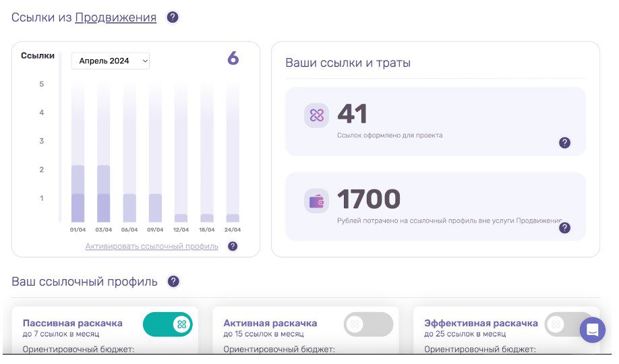
Task: Open the Продвижения link in heading
Action: click(x=116, y=18)
